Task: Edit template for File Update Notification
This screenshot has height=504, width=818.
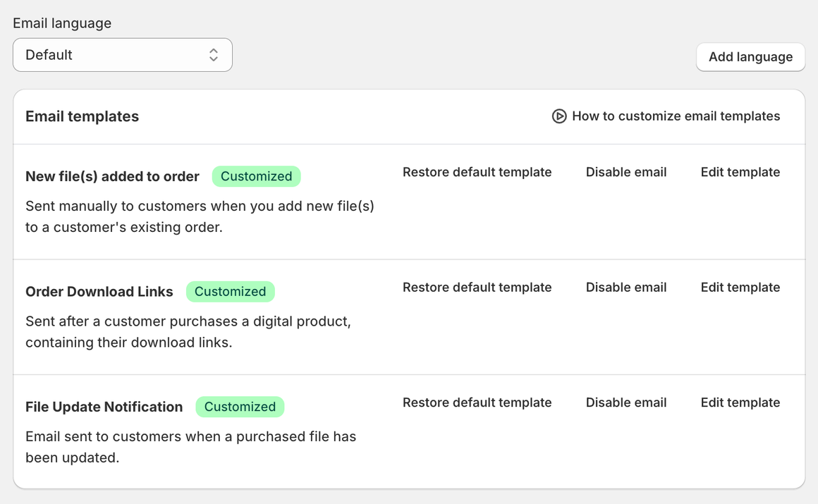Action: click(x=740, y=402)
